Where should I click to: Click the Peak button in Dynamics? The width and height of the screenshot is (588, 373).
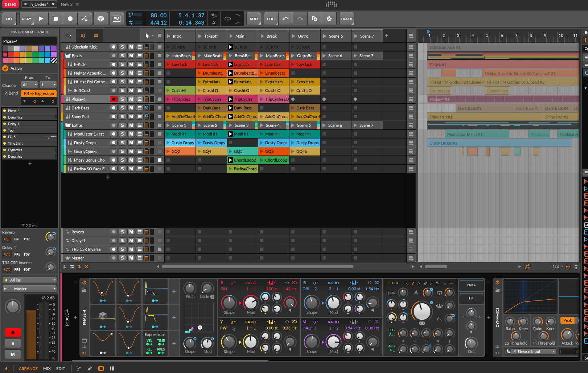coord(568,320)
